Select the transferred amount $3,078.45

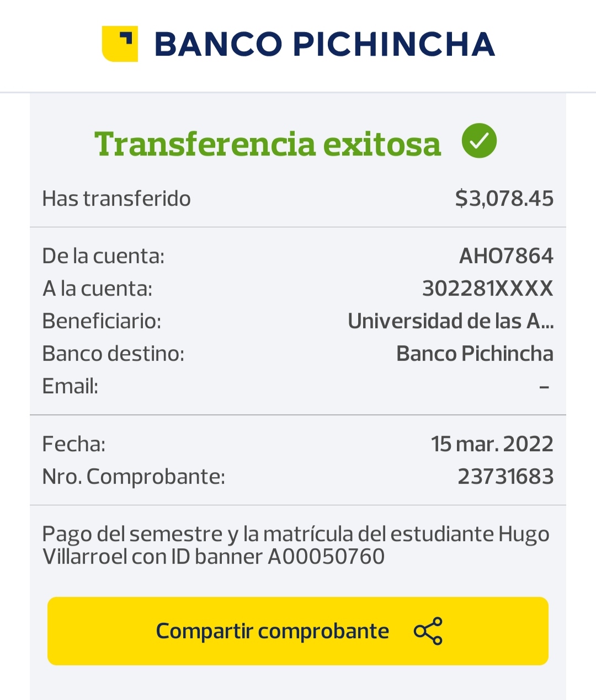tap(504, 199)
